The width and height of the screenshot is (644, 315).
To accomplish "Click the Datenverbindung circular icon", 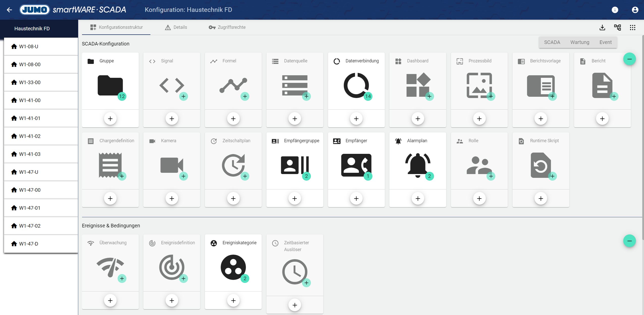I will coord(356,86).
